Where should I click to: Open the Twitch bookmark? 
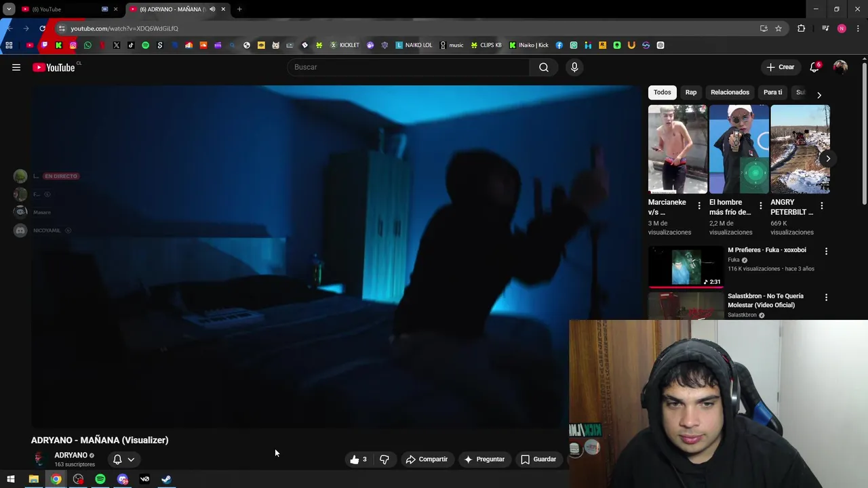click(44, 45)
